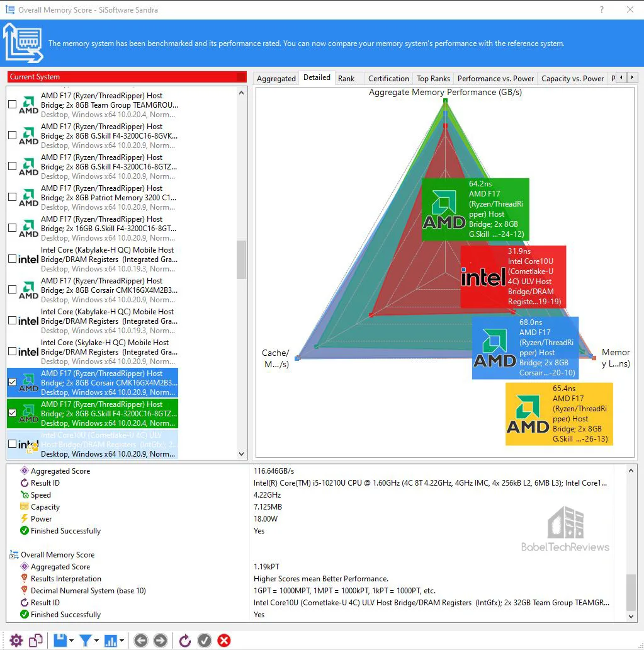Click the dark red swatch on Current System bar
This screenshot has height=650, width=644.
pyautogui.click(x=241, y=77)
